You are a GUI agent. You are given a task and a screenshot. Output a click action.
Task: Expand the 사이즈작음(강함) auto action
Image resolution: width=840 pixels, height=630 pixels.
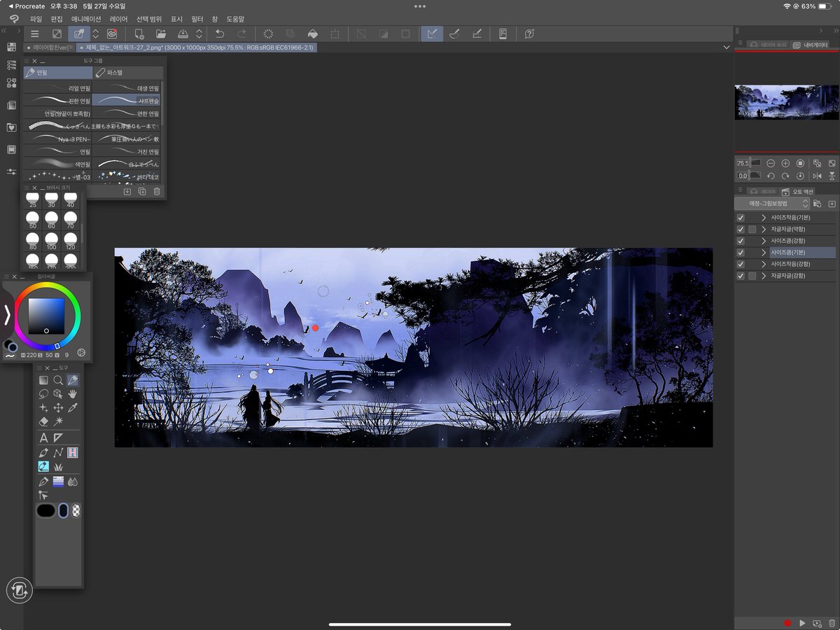[764, 264]
